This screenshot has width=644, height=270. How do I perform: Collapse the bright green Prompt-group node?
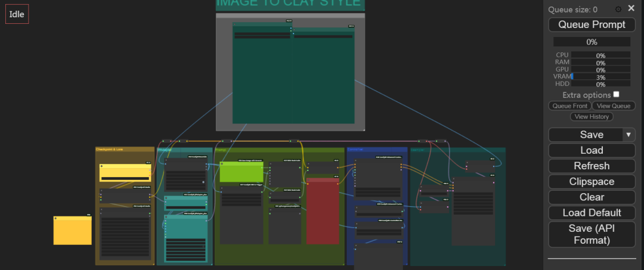tap(222, 163)
